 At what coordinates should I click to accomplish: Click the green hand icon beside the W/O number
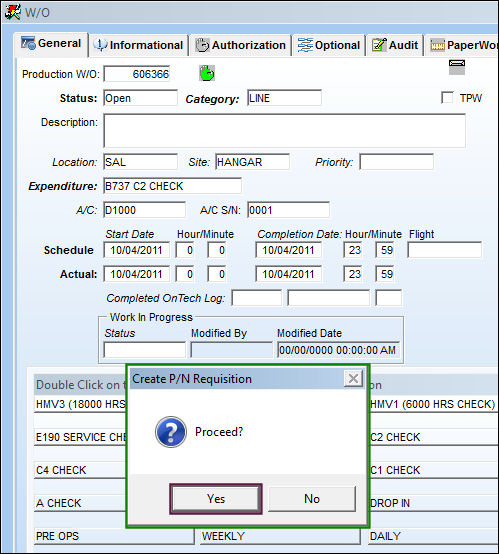tap(207, 73)
